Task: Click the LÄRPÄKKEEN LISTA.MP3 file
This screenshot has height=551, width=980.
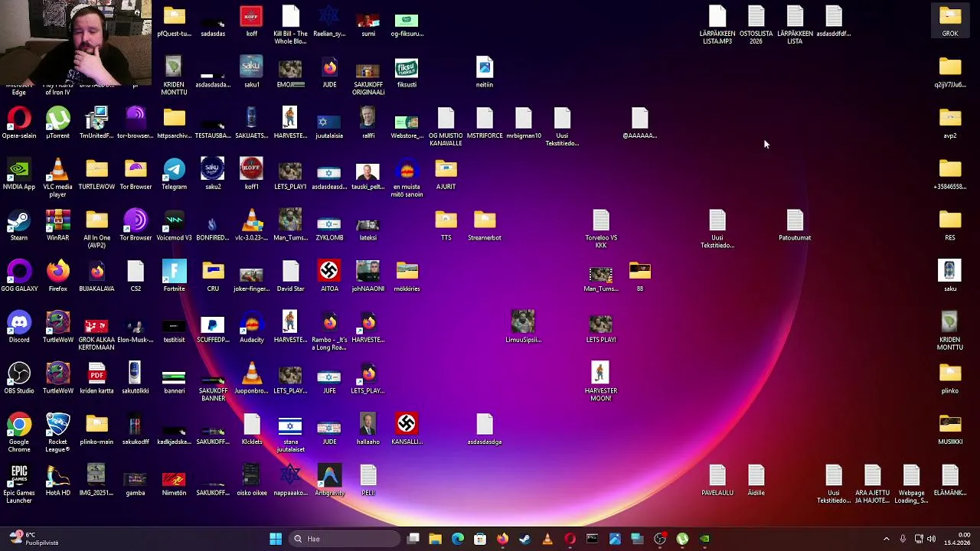Action: 717,24
